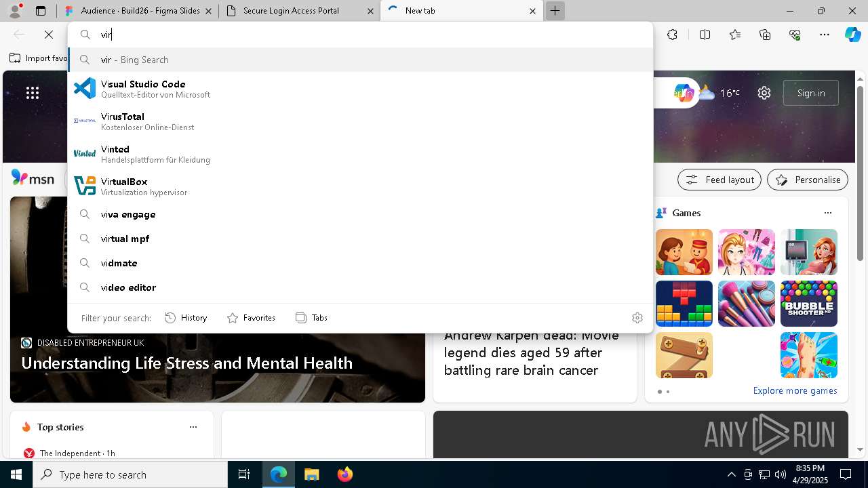This screenshot has height=488, width=868.
Task: Open the makeup brushes game thumbnail
Action: coord(747,304)
